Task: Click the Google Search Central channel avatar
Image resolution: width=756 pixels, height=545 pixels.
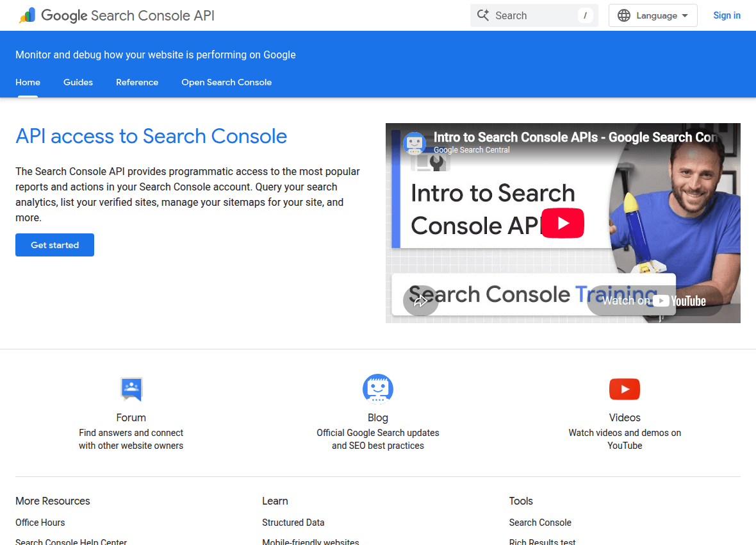Action: [x=414, y=144]
